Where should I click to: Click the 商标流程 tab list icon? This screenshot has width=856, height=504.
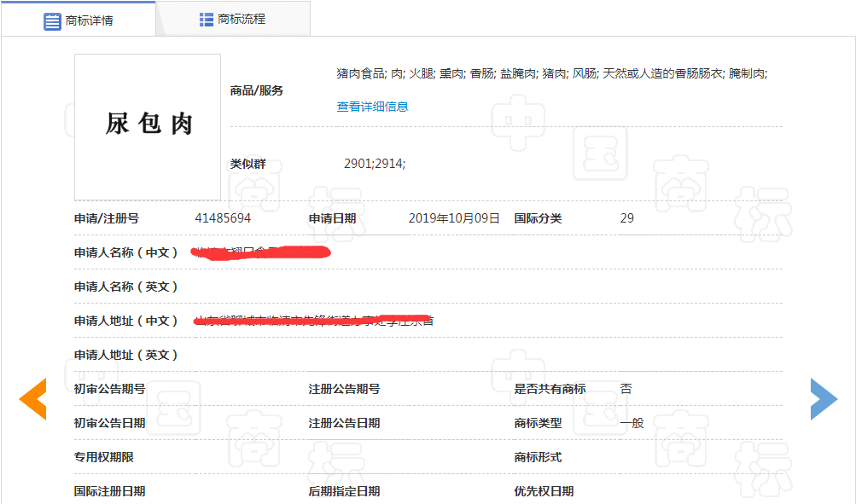(207, 19)
